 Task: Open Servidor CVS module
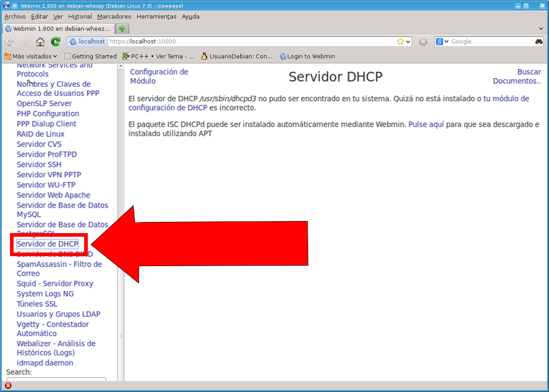pyautogui.click(x=39, y=144)
